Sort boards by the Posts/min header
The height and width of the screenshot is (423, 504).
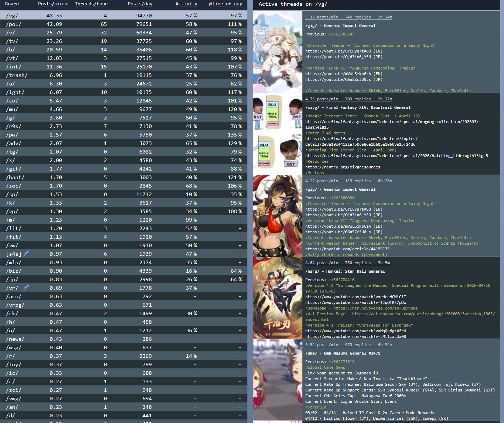click(x=50, y=4)
